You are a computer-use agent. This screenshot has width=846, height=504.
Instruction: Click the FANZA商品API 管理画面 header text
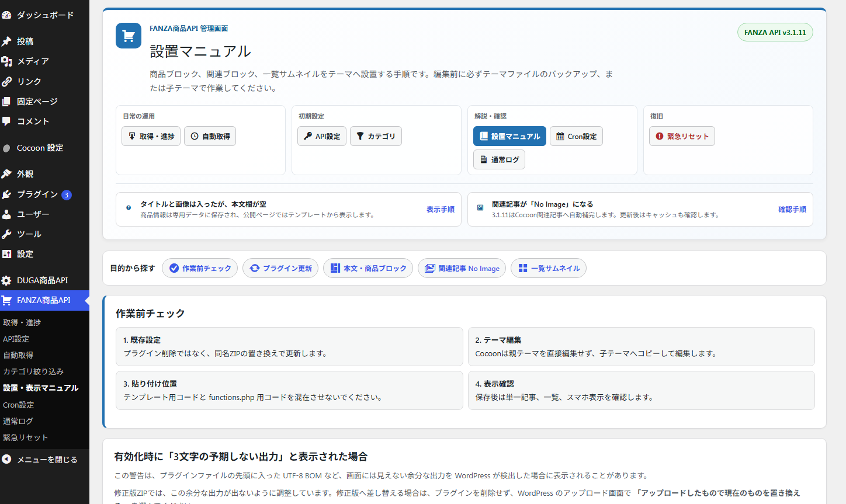189,28
